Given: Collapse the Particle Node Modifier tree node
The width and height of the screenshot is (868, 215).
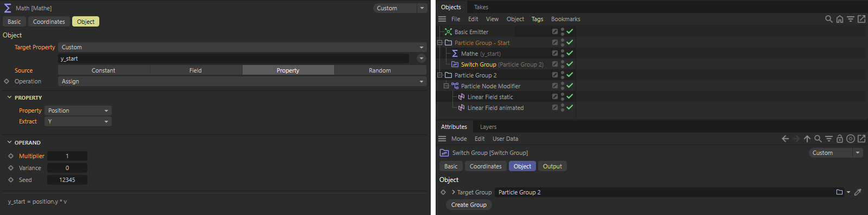Looking at the screenshot, I should (x=446, y=86).
